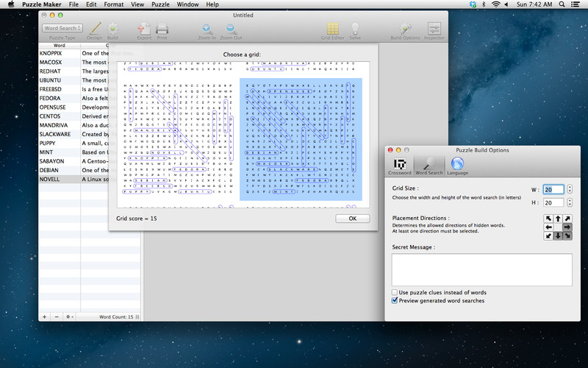Add a word with plus button
The image size is (588, 368).
(x=44, y=316)
